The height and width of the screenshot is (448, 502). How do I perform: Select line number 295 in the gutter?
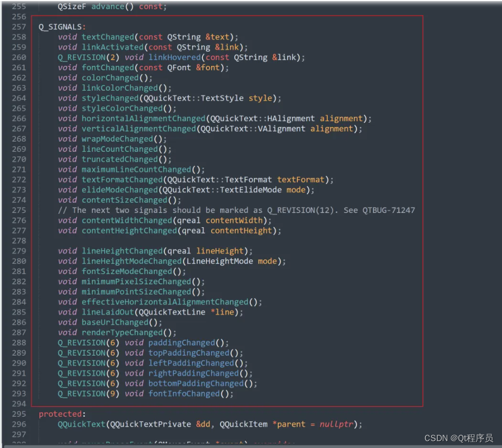point(18,413)
